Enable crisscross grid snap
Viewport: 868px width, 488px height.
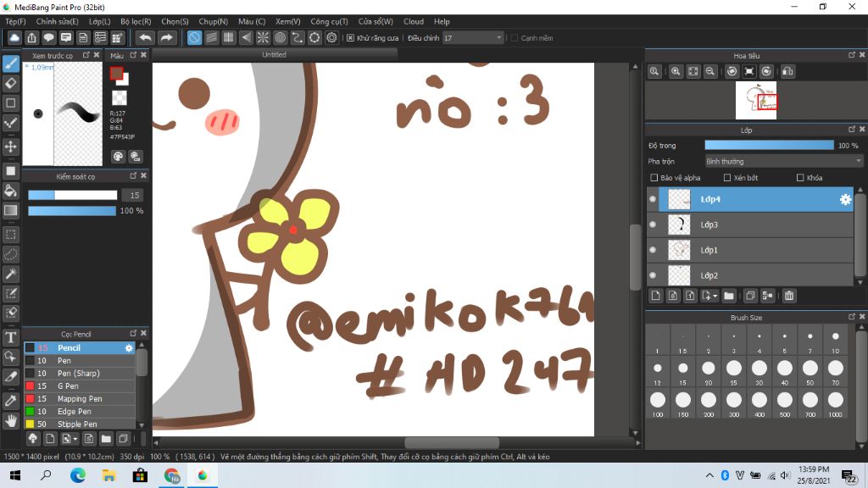pyautogui.click(x=229, y=37)
